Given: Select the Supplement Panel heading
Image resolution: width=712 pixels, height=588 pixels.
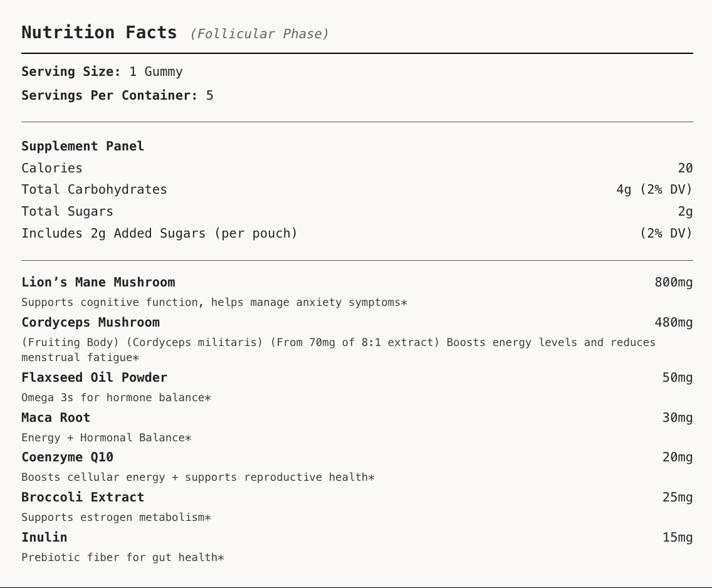Looking at the screenshot, I should tap(83, 146).
